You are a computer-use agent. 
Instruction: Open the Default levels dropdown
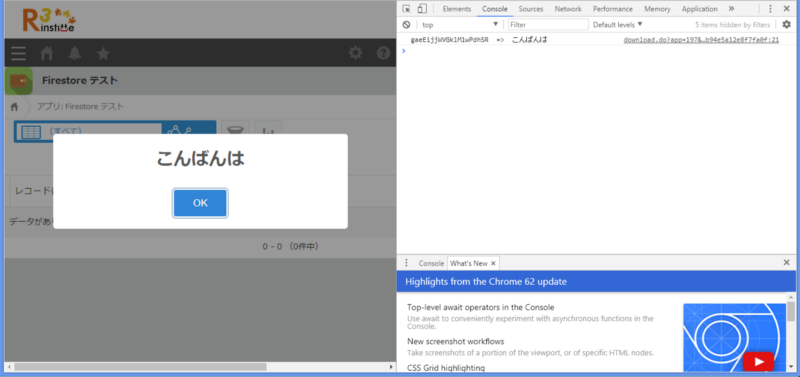click(x=617, y=24)
